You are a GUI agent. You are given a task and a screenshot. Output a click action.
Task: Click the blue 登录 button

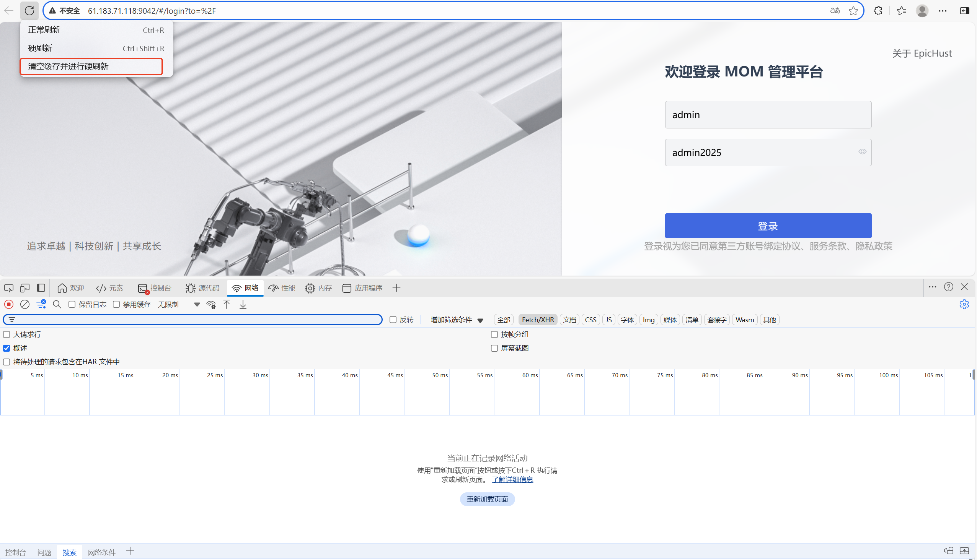click(768, 226)
